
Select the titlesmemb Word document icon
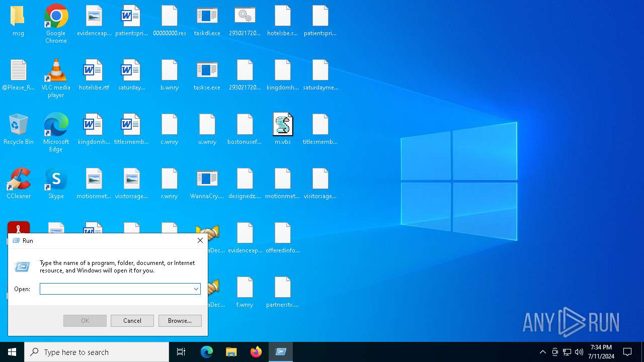pyautogui.click(x=132, y=129)
